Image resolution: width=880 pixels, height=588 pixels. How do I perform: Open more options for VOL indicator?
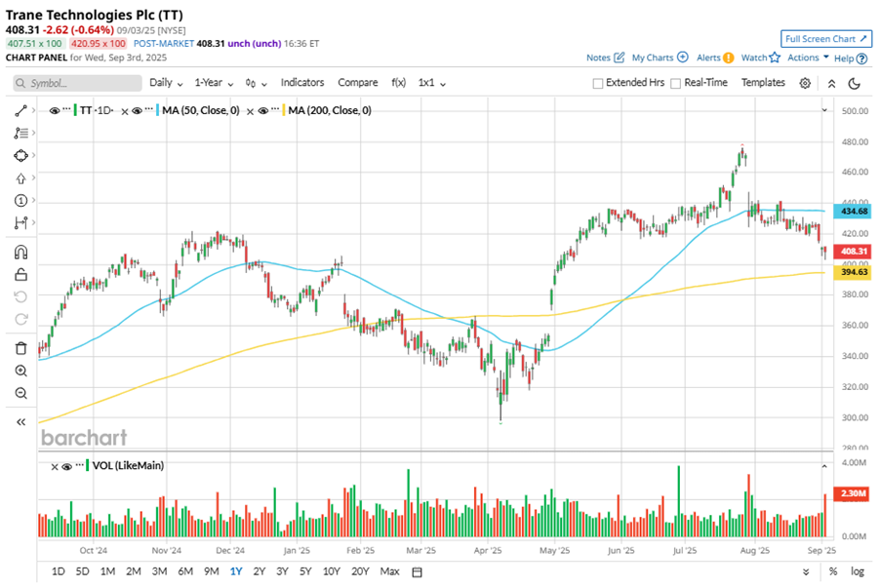79,463
